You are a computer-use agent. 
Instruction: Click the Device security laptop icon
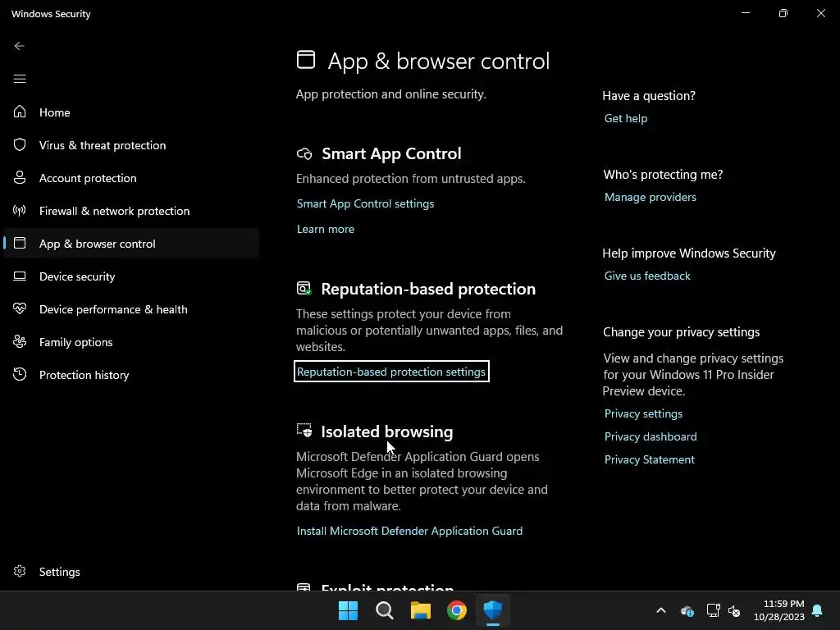pos(20,276)
